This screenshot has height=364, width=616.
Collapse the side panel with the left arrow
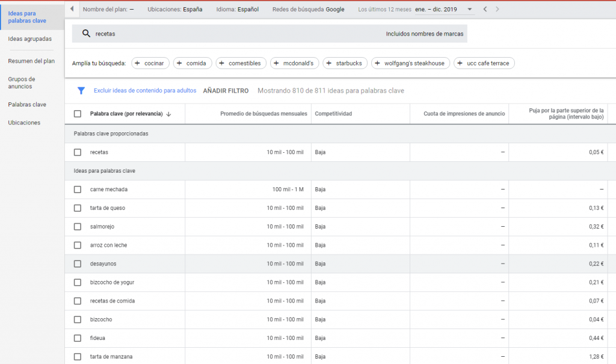(x=72, y=10)
